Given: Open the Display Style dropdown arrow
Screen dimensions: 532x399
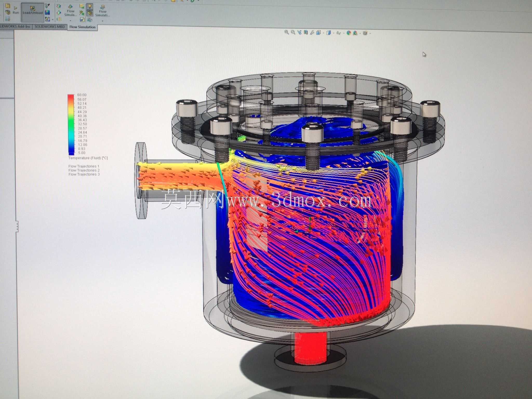Looking at the screenshot, I should tap(334, 33).
